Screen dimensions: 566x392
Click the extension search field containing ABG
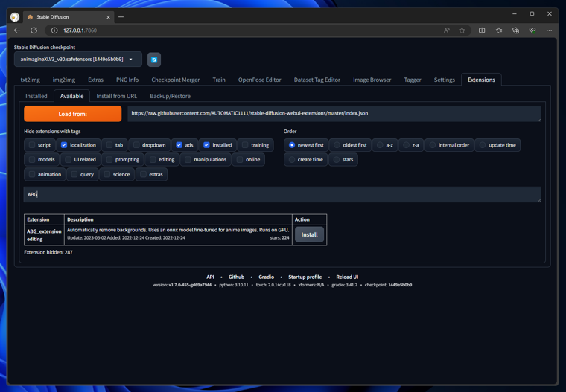coord(282,194)
